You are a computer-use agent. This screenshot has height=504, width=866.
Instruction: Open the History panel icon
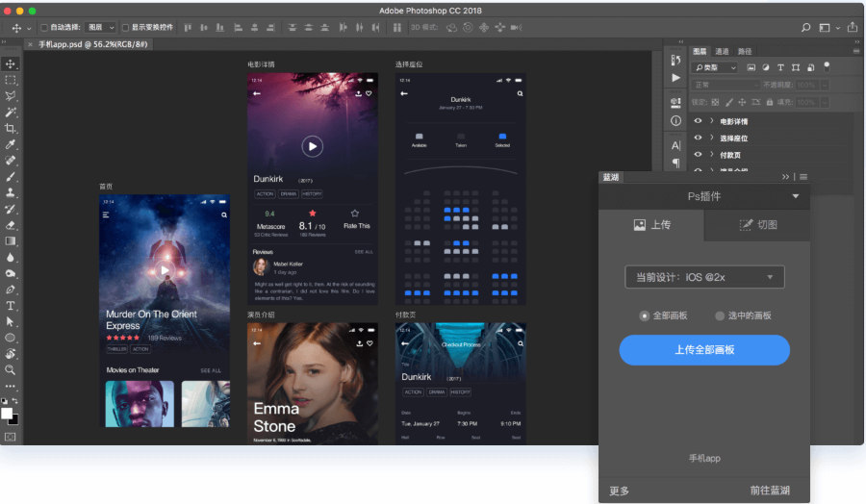coord(675,61)
